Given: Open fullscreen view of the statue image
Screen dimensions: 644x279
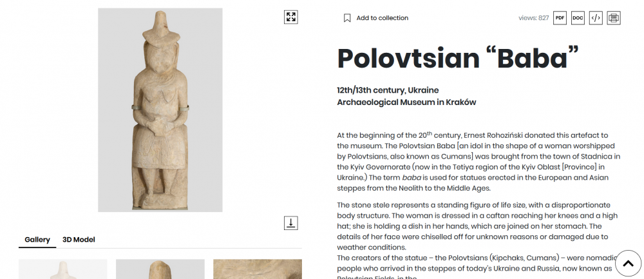Looking at the screenshot, I should point(290,17).
